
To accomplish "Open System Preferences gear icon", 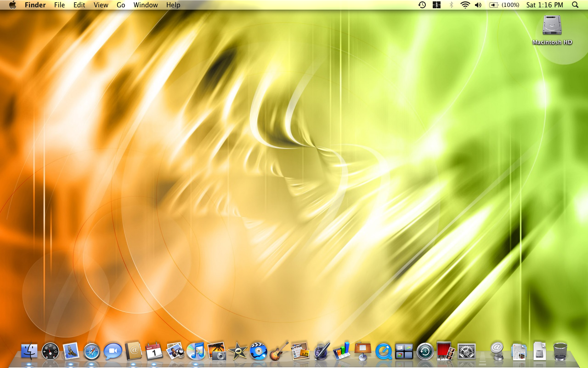I will 467,352.
